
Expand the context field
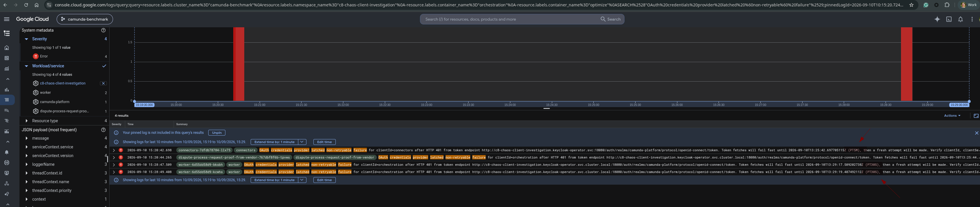pyautogui.click(x=26, y=199)
